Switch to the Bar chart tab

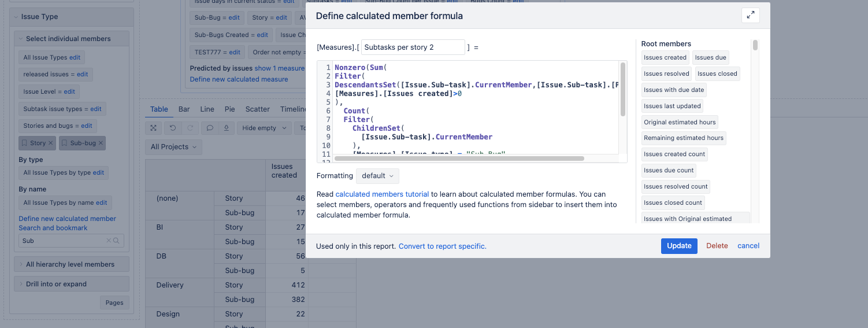pos(184,109)
